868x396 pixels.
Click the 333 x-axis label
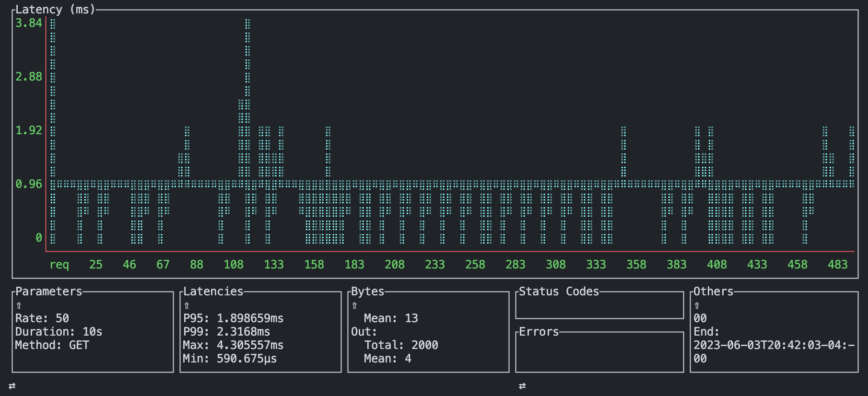[x=596, y=265]
